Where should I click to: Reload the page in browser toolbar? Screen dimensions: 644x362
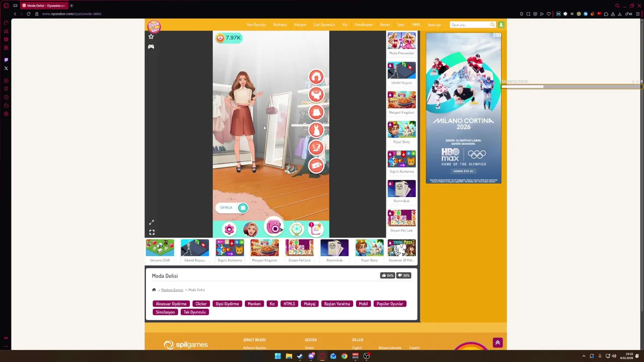pos(28,14)
